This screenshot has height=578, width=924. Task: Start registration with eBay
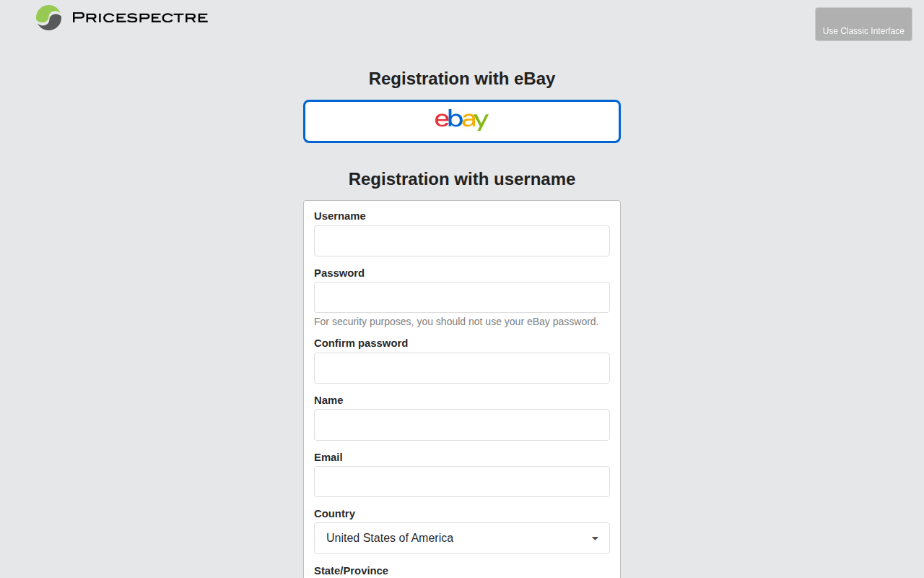pyautogui.click(x=461, y=121)
